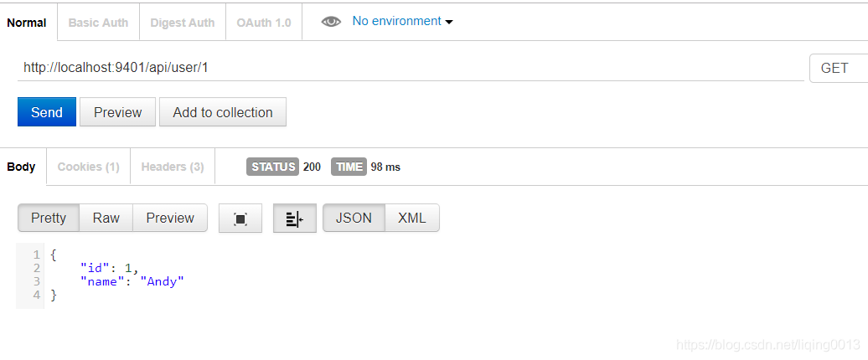868x360 pixels.
Task: Click the caret arrow next to No environment
Action: [x=449, y=22]
